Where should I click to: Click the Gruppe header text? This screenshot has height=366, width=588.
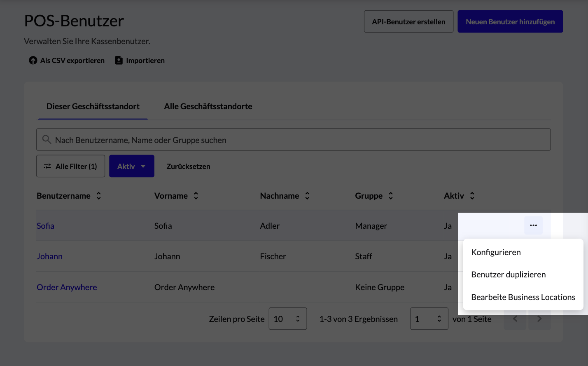[369, 196]
